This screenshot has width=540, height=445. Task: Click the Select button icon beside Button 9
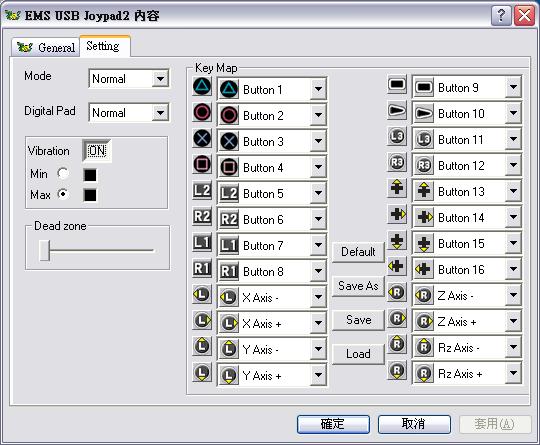397,84
